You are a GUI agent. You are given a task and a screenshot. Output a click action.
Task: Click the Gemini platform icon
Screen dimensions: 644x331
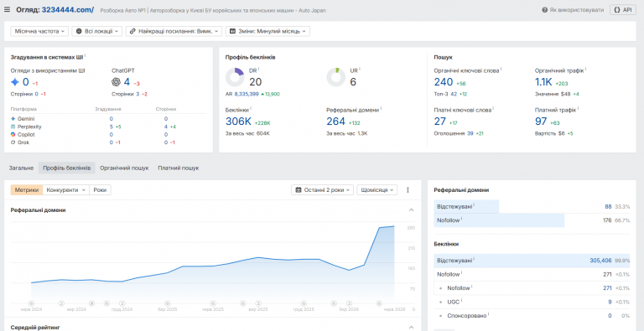(x=13, y=119)
